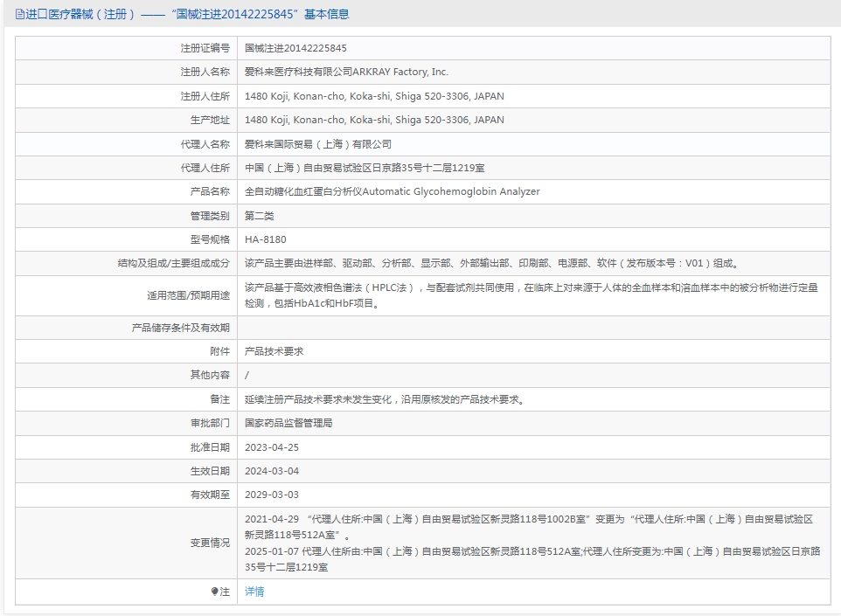841x616 pixels.
Task: Click the 生产地址 address value
Action: point(374,120)
